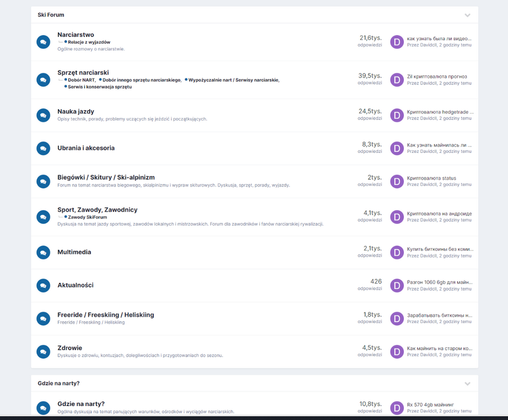Open the Dobór NART subforum
This screenshot has width=508, height=420.
(x=82, y=80)
